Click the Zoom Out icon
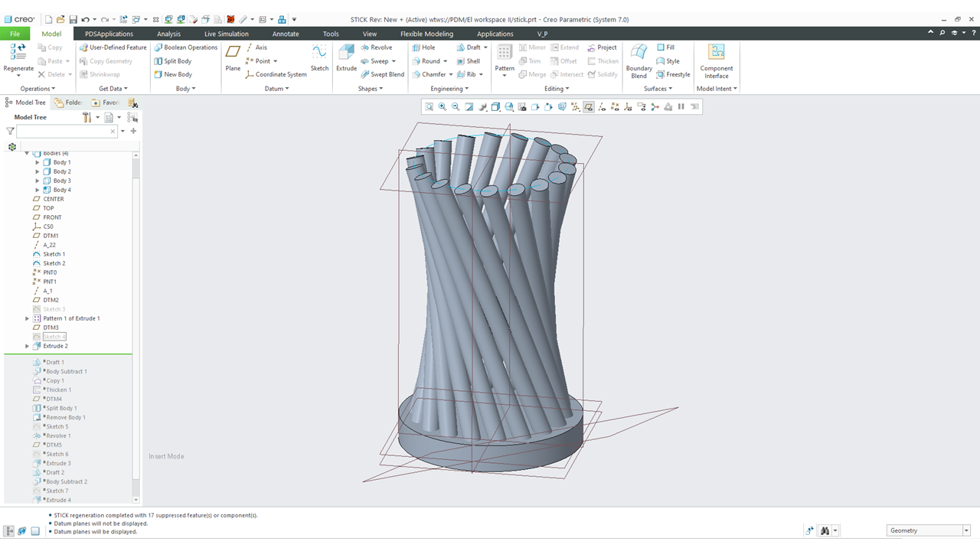 click(x=456, y=107)
